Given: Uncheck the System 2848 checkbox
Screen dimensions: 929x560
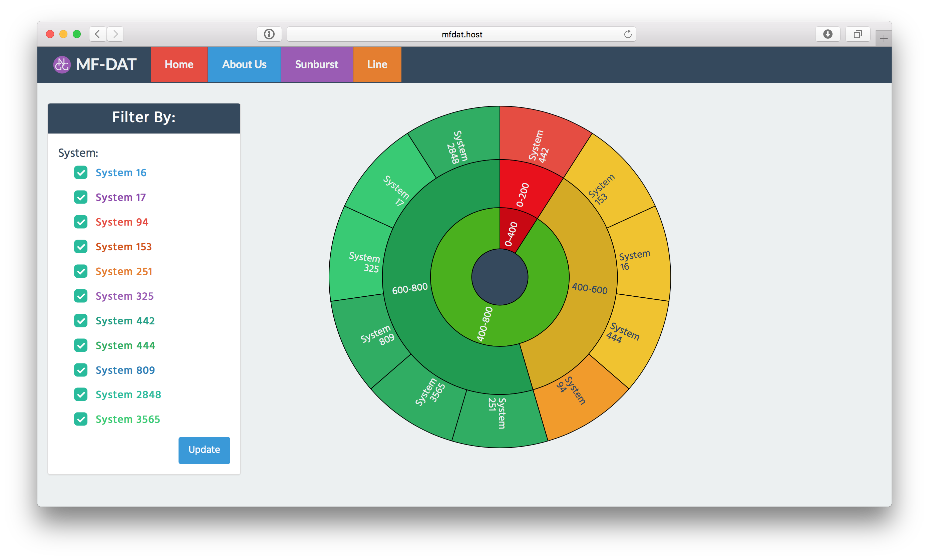Looking at the screenshot, I should [x=81, y=395].
